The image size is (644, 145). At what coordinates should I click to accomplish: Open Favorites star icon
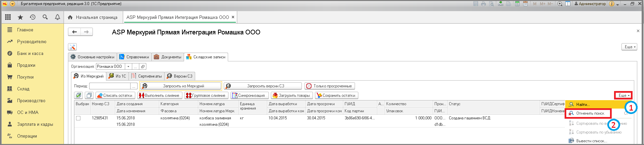20,17
